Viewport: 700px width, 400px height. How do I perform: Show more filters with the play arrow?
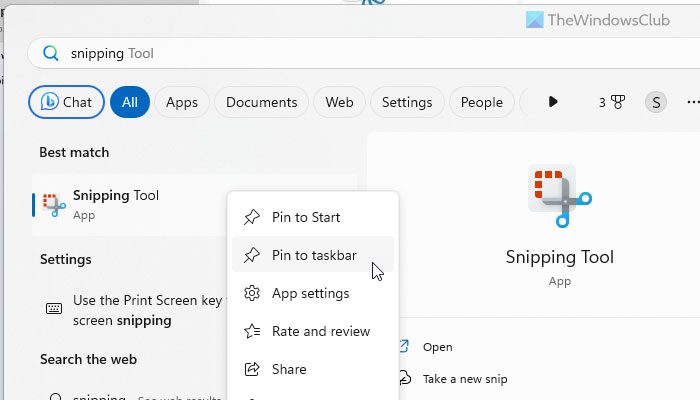pos(553,102)
